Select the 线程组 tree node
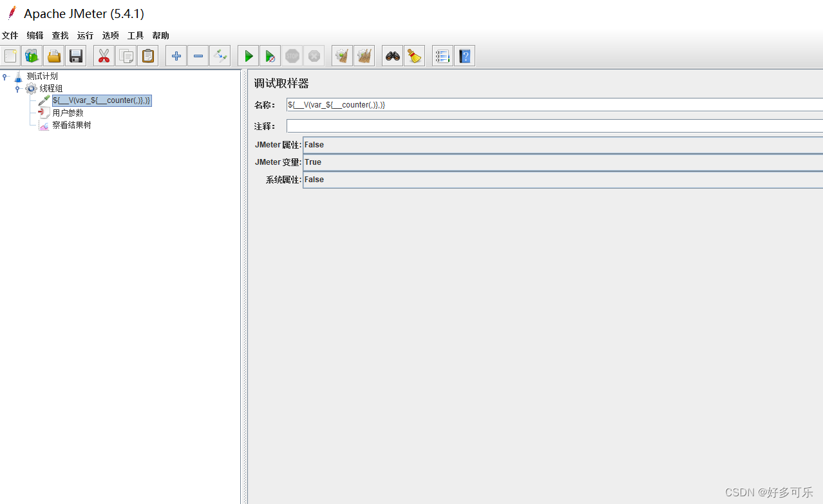Viewport: 823px width, 504px height. tap(51, 88)
